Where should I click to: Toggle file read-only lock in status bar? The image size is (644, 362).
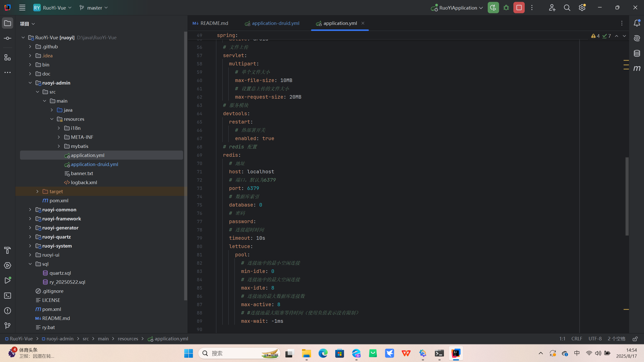tap(635, 339)
